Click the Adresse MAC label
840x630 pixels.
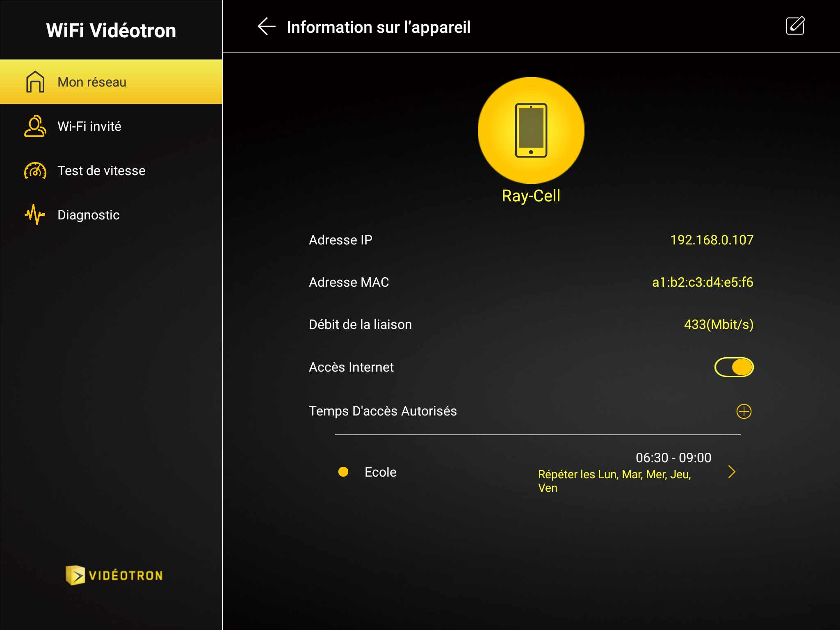tap(349, 282)
